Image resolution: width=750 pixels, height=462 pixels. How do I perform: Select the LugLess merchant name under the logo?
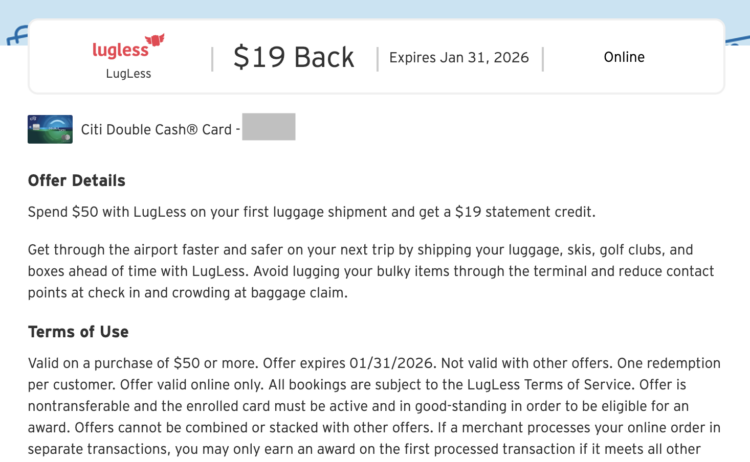coord(128,73)
